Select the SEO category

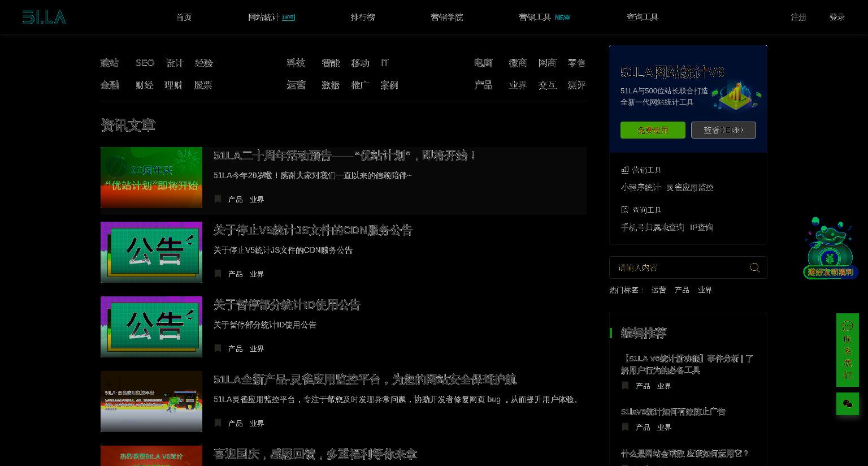point(145,63)
